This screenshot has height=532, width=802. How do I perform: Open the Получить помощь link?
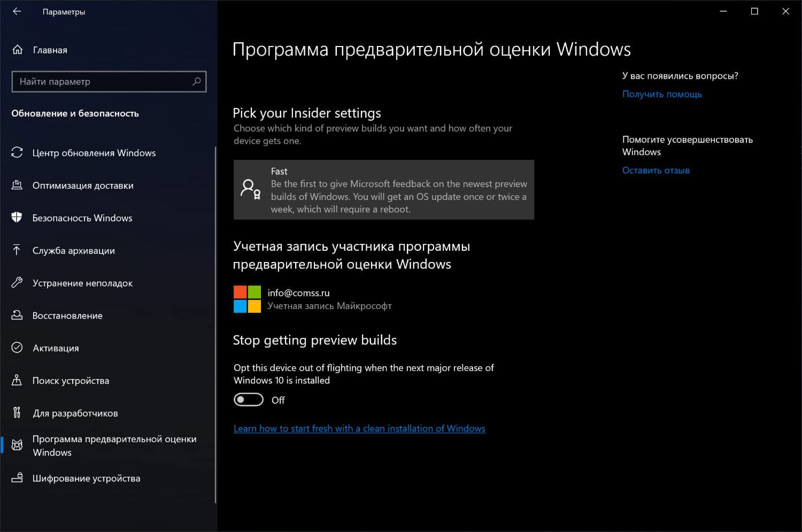click(661, 94)
